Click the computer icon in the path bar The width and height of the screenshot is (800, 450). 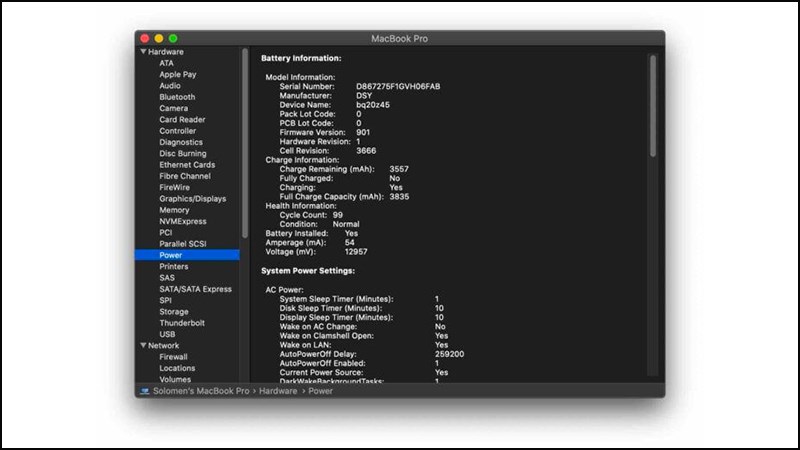click(x=146, y=391)
